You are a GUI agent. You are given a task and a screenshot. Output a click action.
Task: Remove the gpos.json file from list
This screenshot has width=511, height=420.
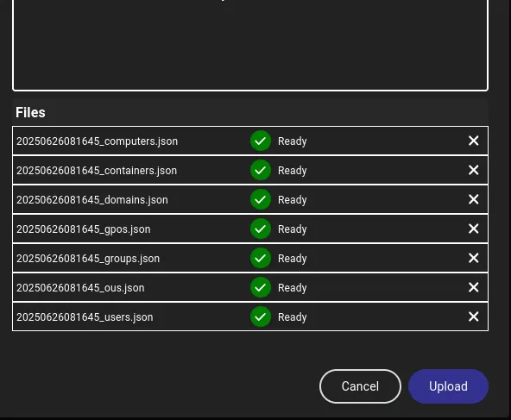pos(473,229)
